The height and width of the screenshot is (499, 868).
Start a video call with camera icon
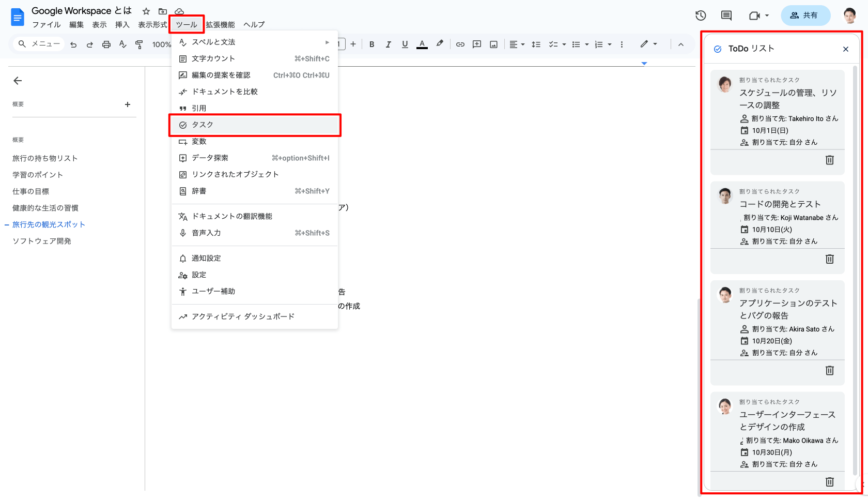(x=754, y=16)
